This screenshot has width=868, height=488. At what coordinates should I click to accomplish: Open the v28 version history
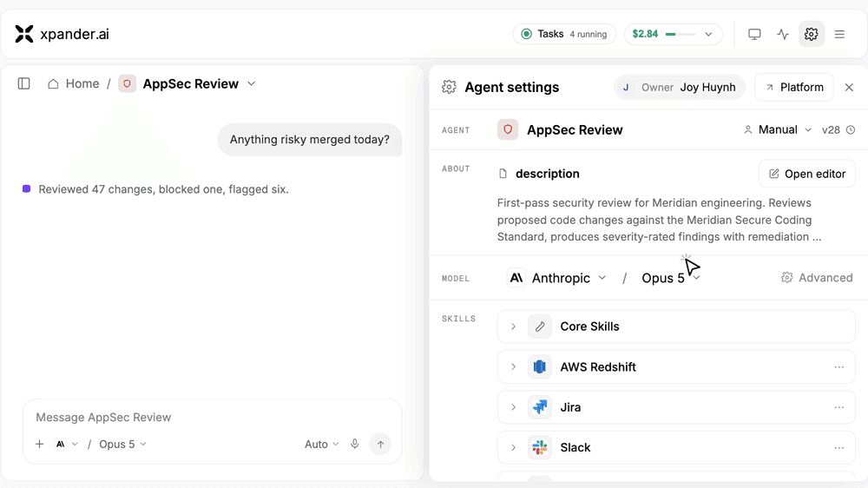pos(838,129)
